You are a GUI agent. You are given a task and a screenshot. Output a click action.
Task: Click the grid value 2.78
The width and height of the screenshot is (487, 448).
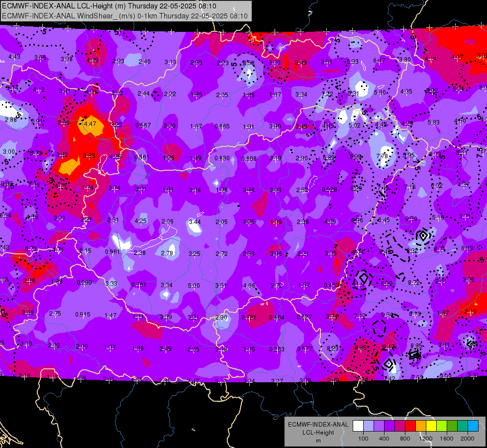coord(167,253)
